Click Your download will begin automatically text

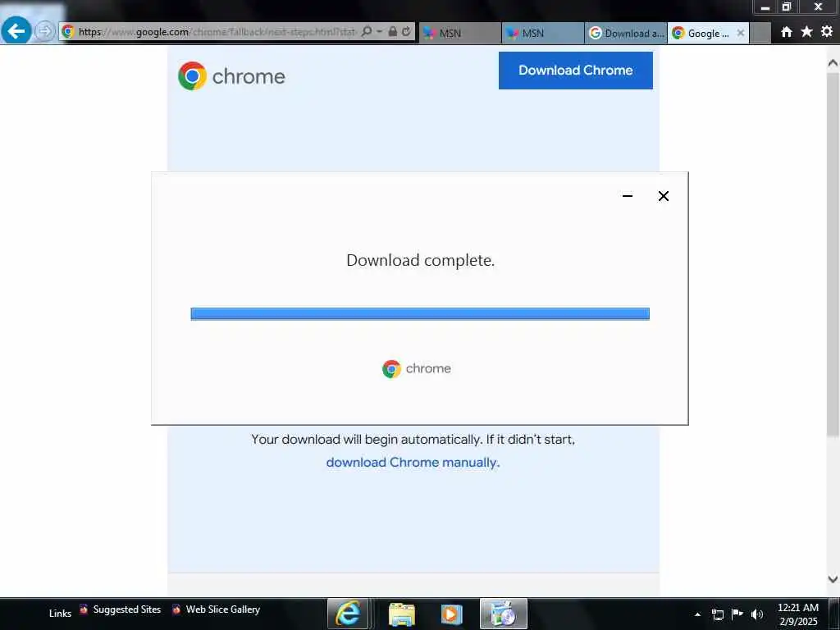413,440
